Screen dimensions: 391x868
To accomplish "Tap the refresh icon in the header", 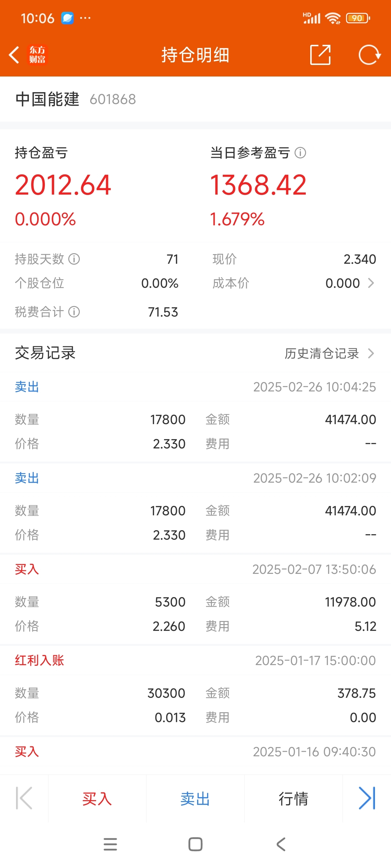I will [369, 55].
